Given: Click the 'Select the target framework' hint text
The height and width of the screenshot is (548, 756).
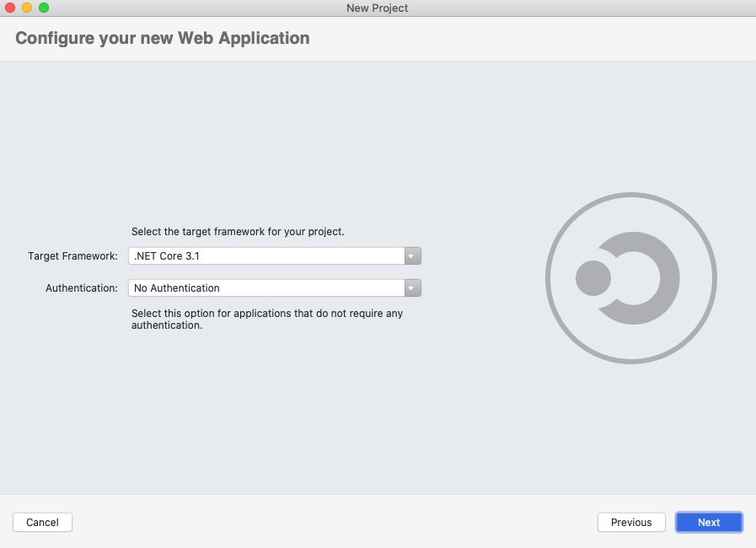Looking at the screenshot, I should [238, 231].
